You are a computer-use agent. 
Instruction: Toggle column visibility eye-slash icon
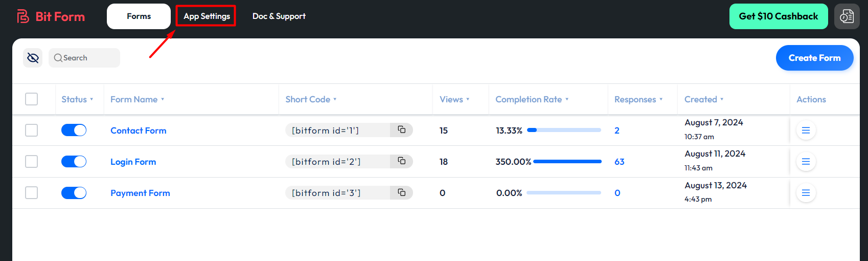(33, 58)
